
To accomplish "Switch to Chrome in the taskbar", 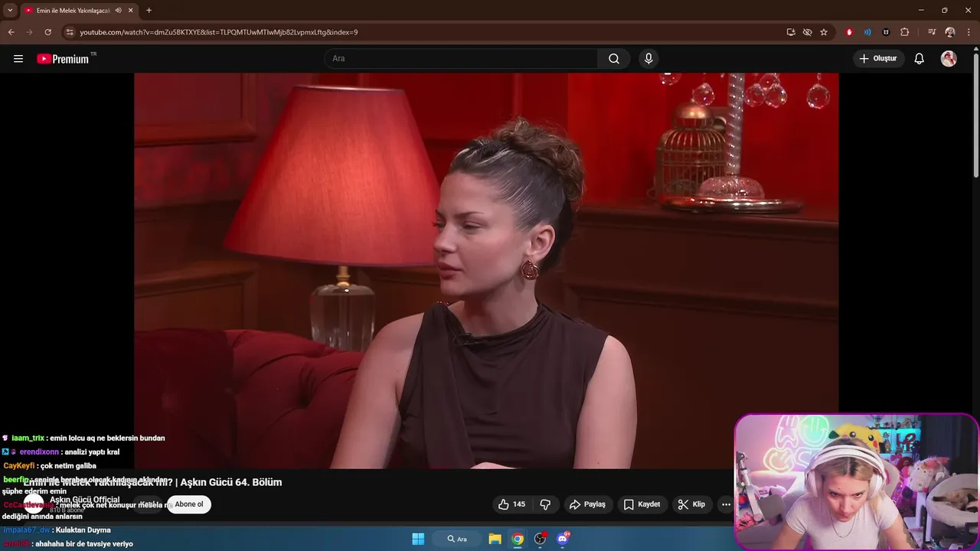I will click(x=518, y=539).
